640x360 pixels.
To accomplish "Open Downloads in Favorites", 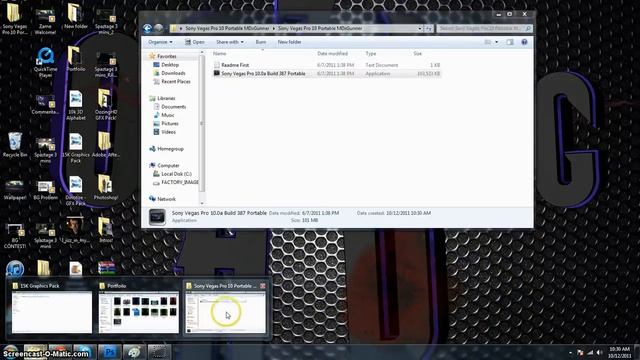I will [x=173, y=73].
